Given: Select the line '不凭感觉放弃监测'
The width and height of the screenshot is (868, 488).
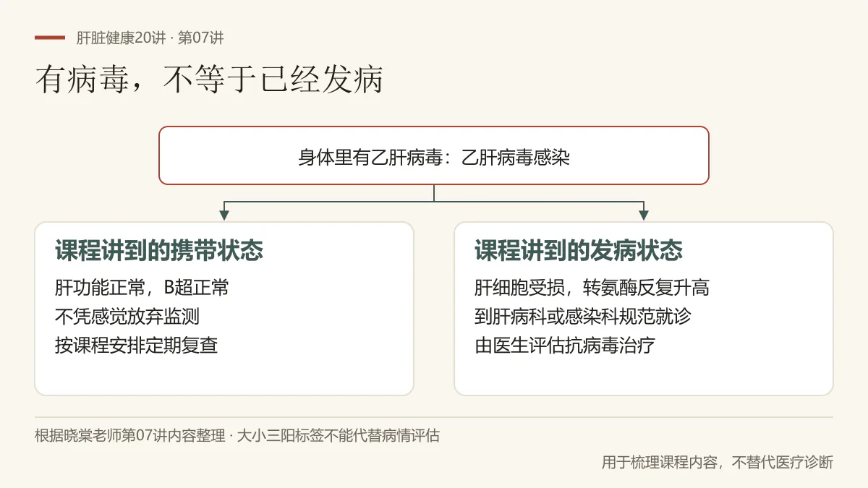Looking at the screenshot, I should click(127, 316).
